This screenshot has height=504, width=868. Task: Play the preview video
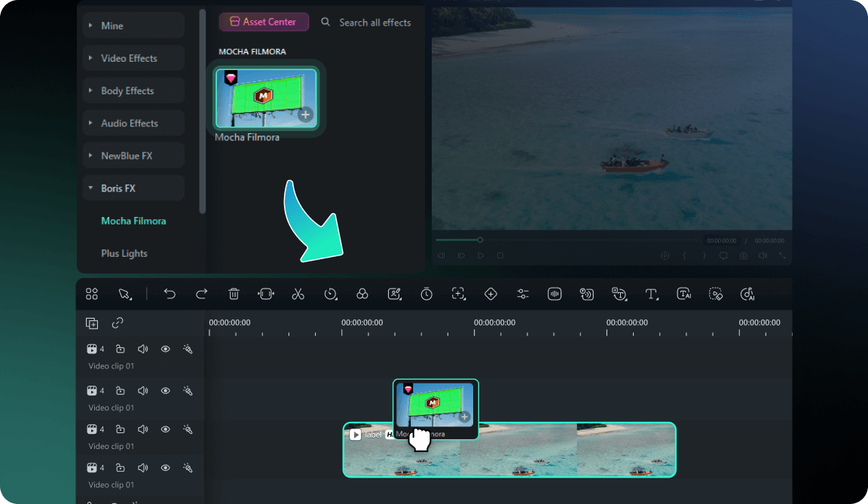(481, 255)
